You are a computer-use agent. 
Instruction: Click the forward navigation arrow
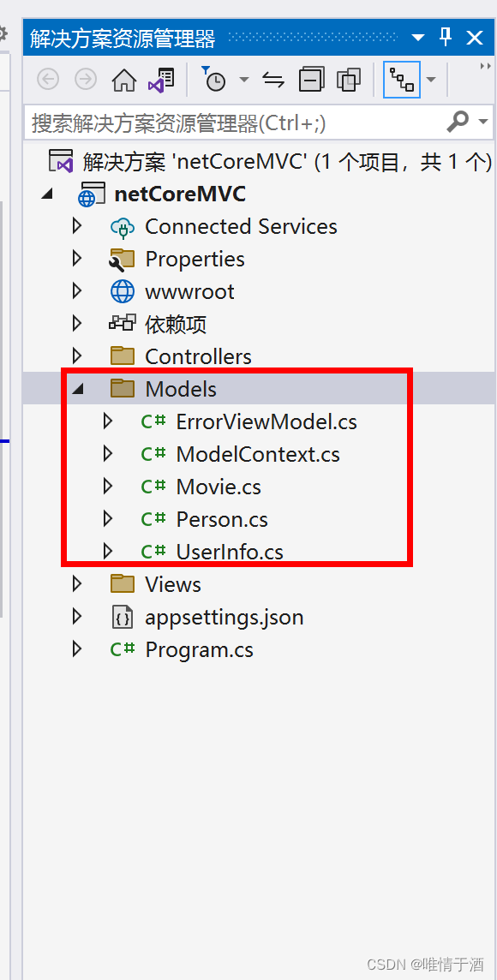85,79
